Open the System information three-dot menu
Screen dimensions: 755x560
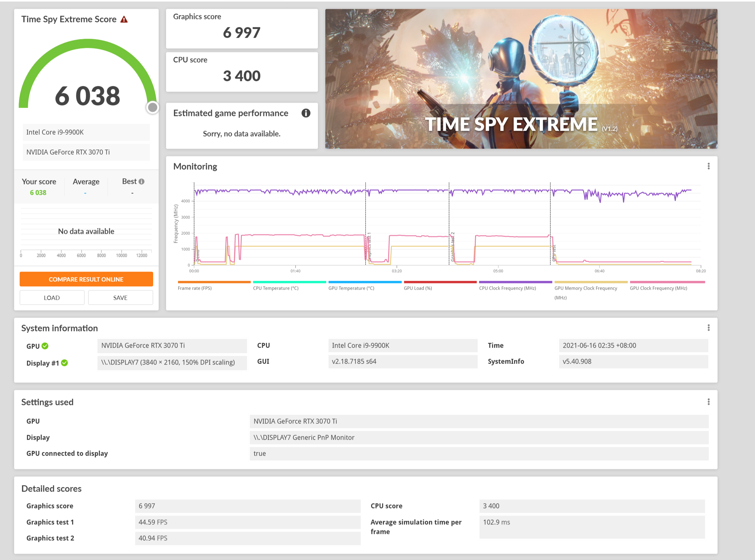(x=708, y=328)
